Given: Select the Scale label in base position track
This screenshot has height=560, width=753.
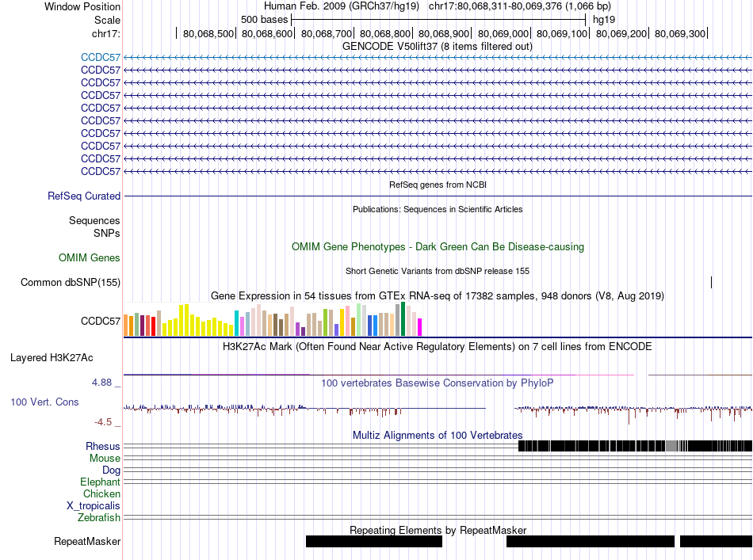Looking at the screenshot, I should click(x=107, y=20).
